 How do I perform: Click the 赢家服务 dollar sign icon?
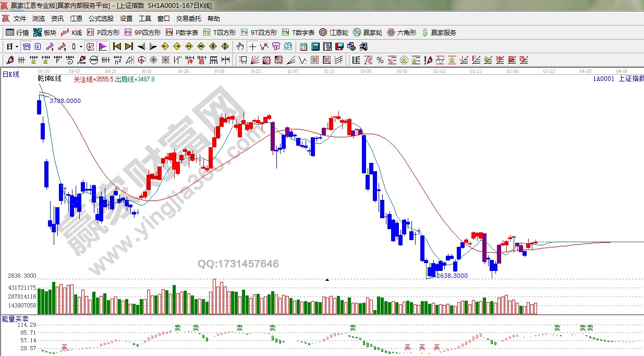pyautogui.click(x=425, y=32)
